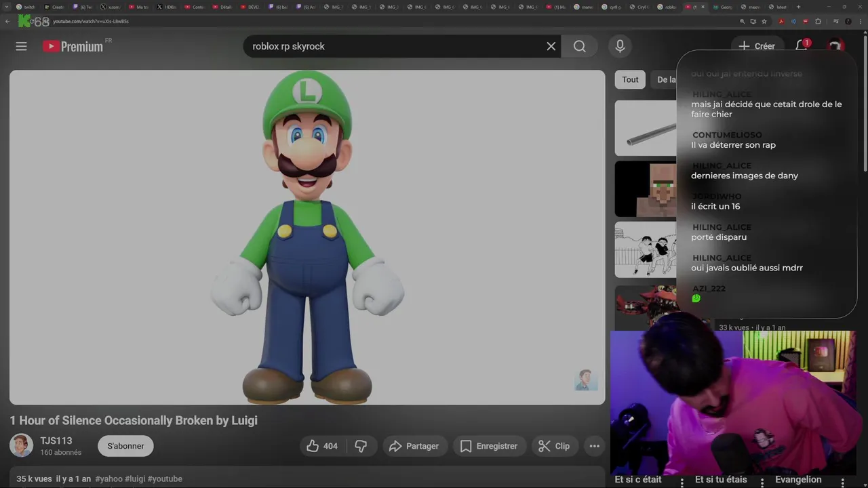Click the #luigi hashtag
Viewport: 868px width, 488px height.
point(134,479)
